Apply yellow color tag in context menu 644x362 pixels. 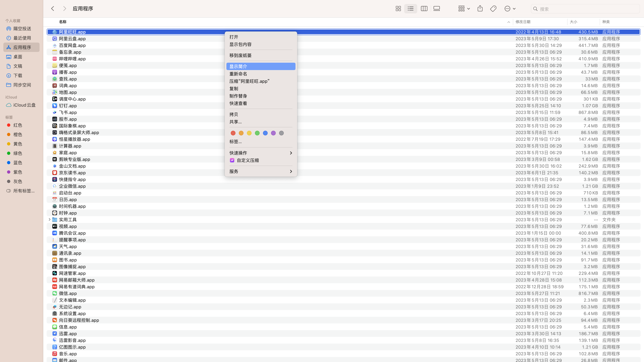point(249,133)
